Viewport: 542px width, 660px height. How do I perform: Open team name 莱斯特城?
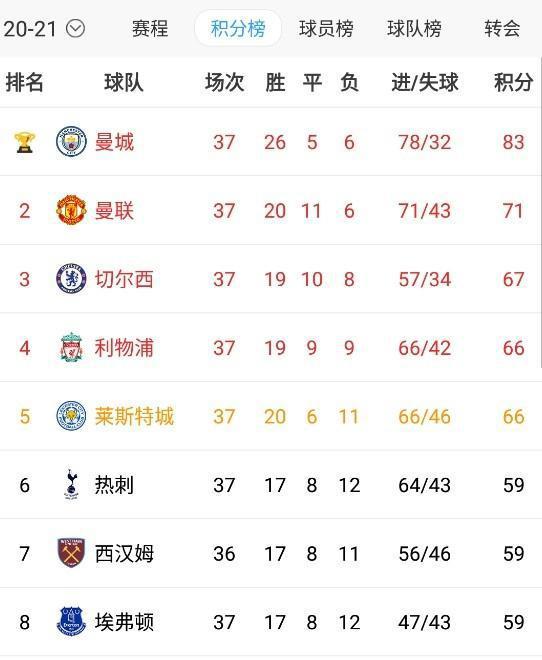[134, 416]
